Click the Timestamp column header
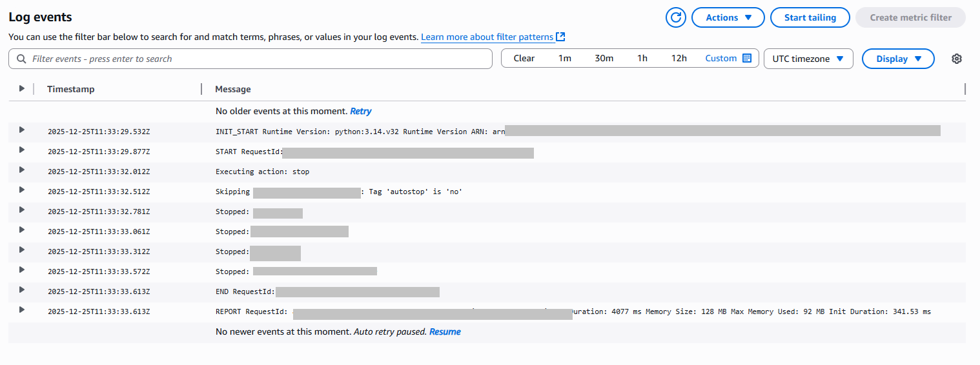The width and height of the screenshot is (980, 365). 71,89
